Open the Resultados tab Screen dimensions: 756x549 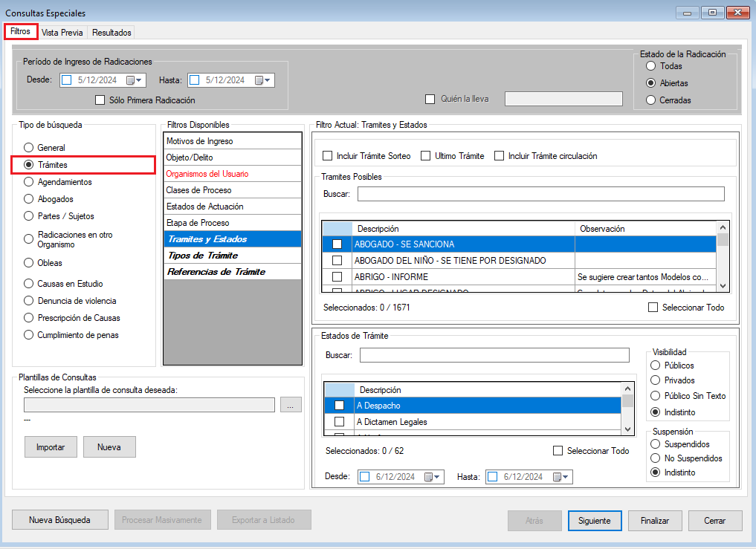tap(112, 33)
